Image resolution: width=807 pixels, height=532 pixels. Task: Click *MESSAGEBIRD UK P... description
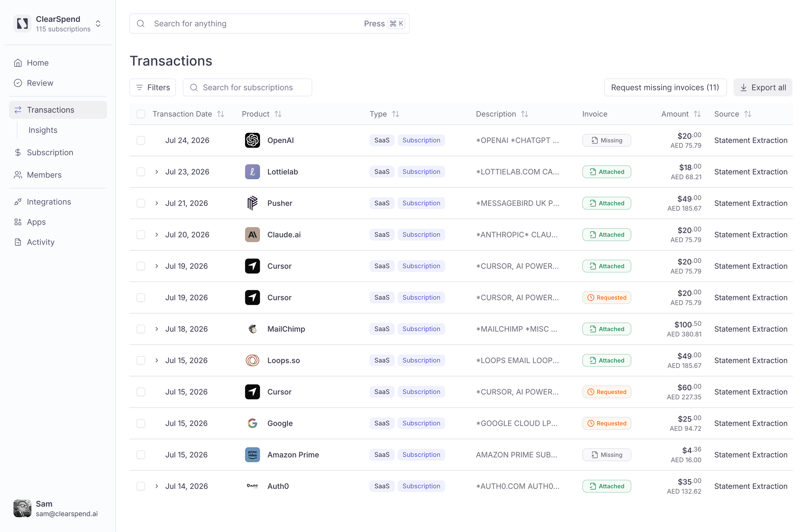point(517,203)
